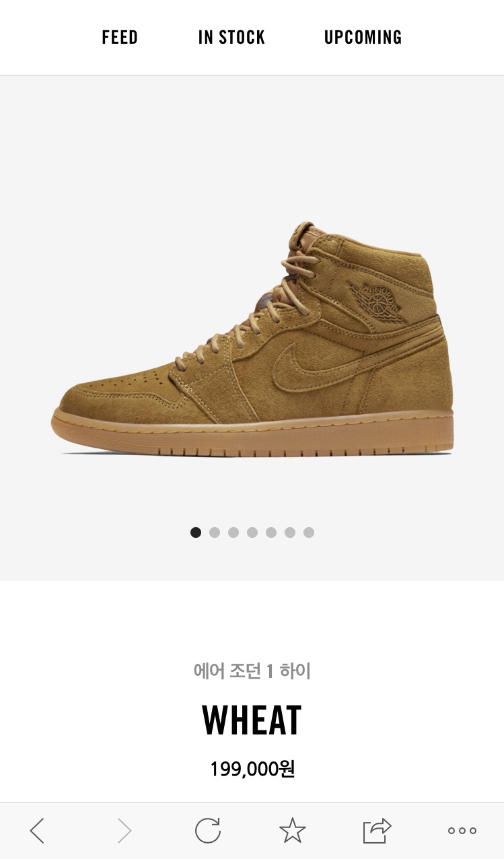Select the fourth carousel dot
The image size is (504, 859).
pos(252,532)
